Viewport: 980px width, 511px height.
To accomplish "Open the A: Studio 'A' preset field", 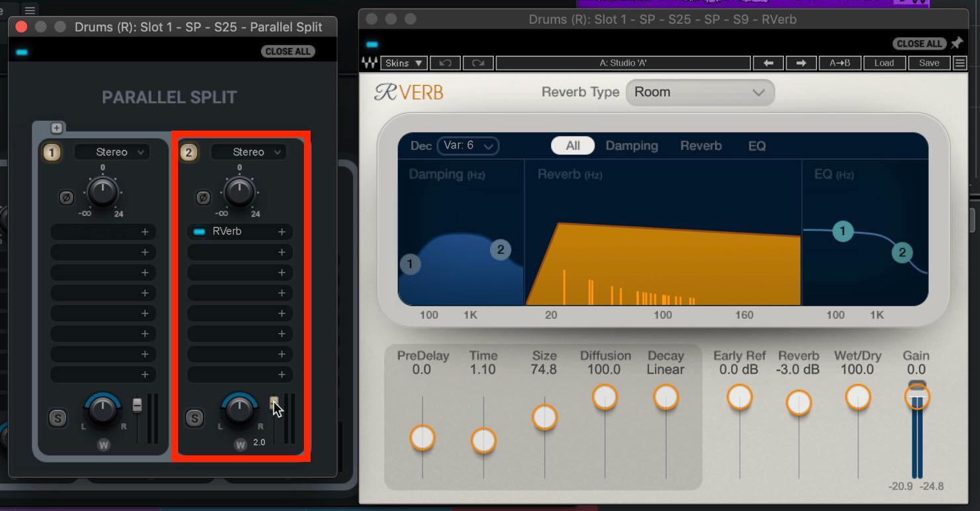I will point(623,63).
